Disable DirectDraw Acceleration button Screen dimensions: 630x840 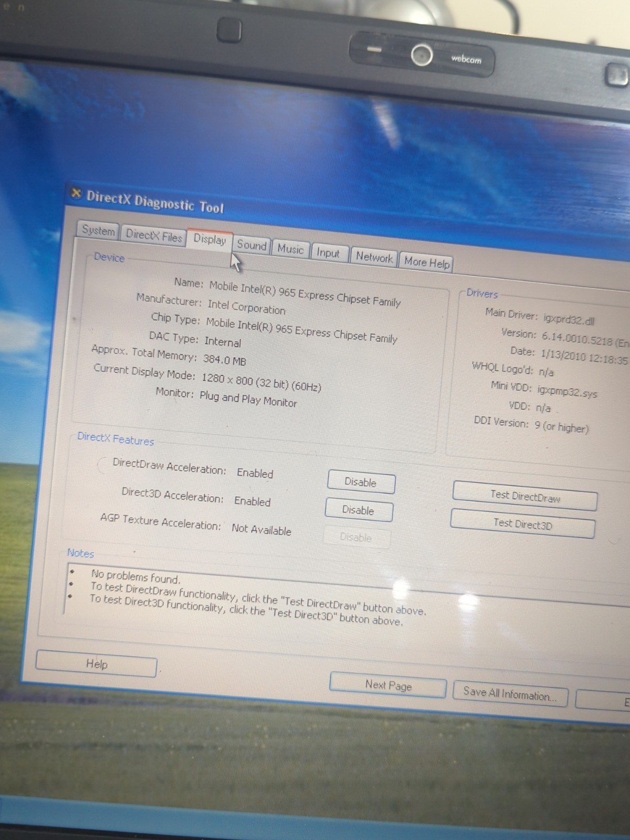click(361, 482)
